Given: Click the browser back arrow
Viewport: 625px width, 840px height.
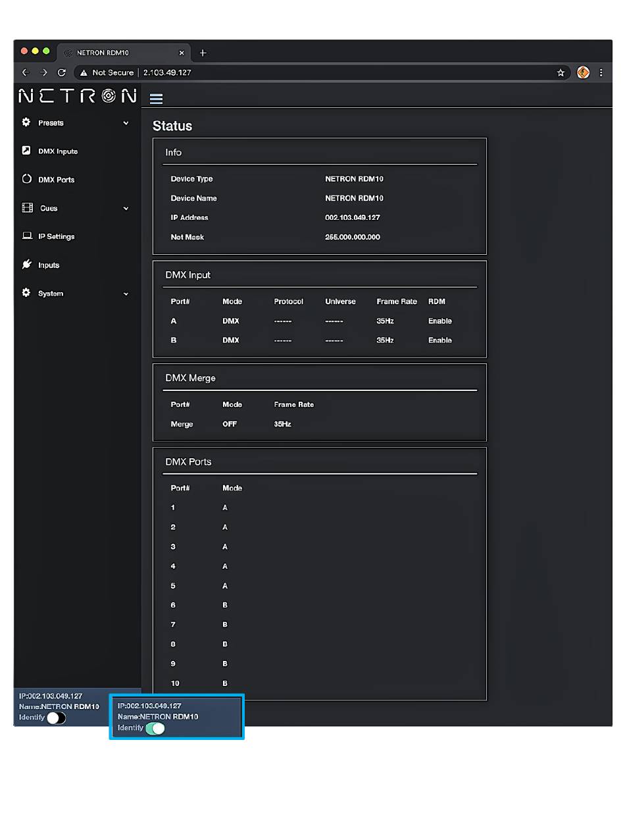Looking at the screenshot, I should [26, 72].
